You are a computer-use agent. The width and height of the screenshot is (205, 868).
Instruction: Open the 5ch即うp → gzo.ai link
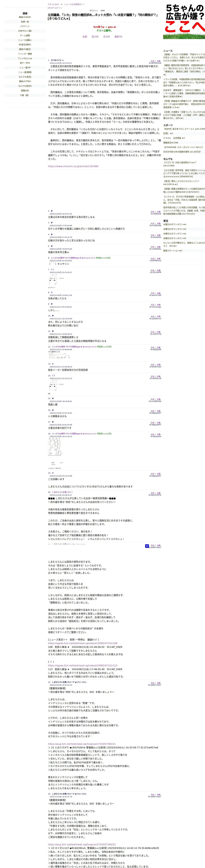[x=105, y=27]
